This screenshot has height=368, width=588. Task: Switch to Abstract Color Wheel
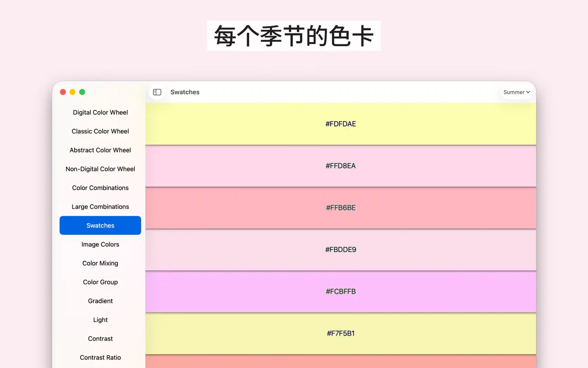100,150
